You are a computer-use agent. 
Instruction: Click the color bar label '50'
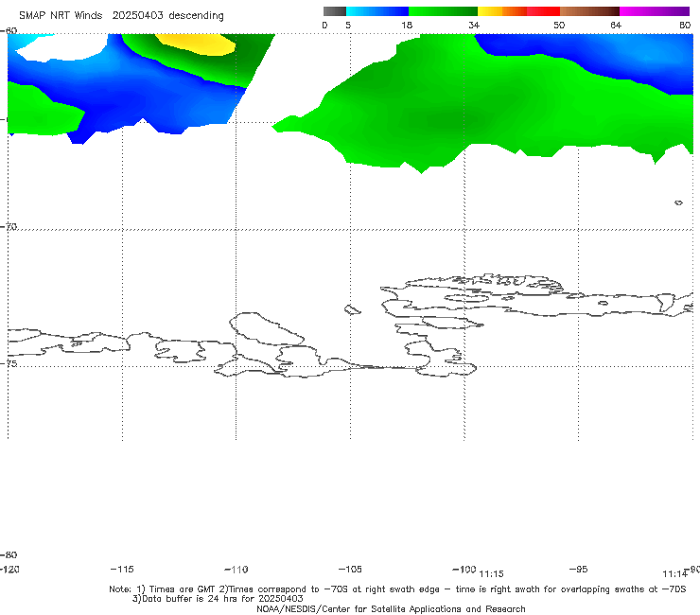[559, 25]
